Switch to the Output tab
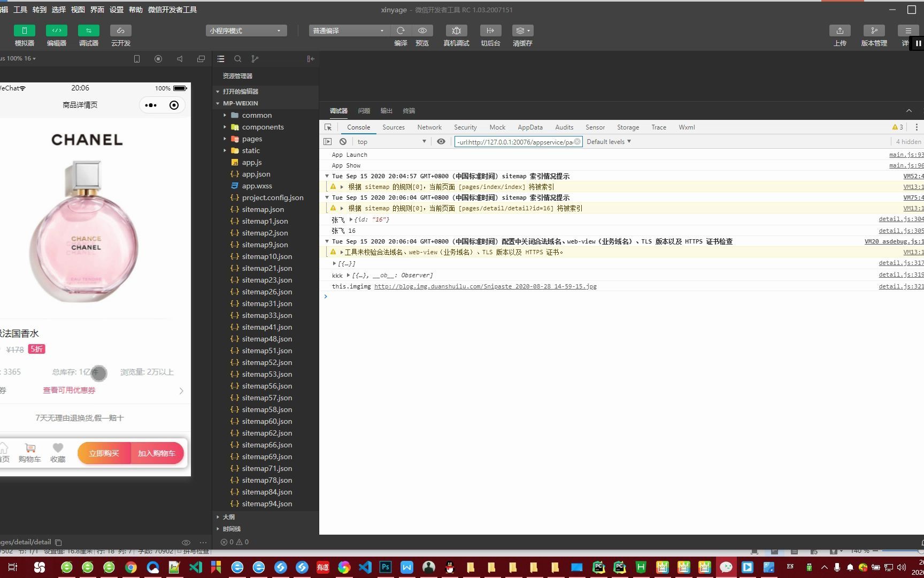The width and height of the screenshot is (924, 578). (386, 111)
